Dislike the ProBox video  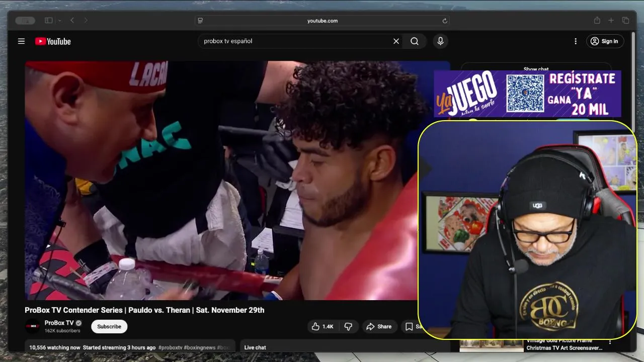[x=348, y=327]
